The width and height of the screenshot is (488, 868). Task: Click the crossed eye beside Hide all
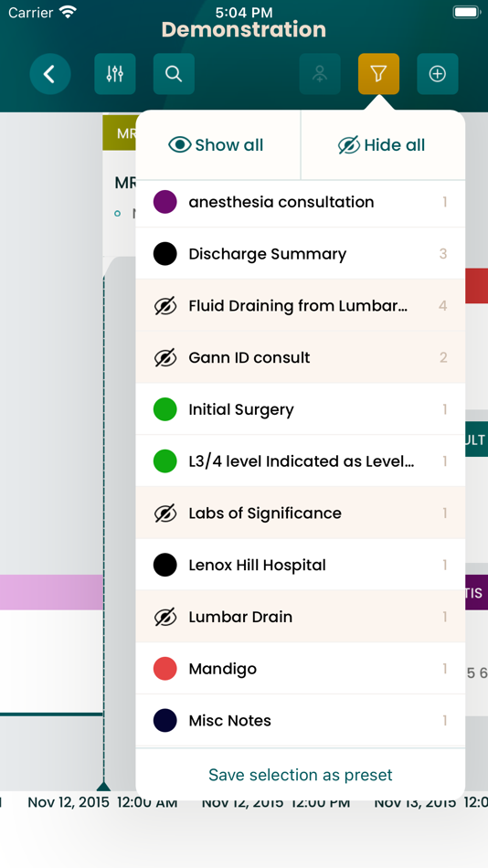point(349,145)
